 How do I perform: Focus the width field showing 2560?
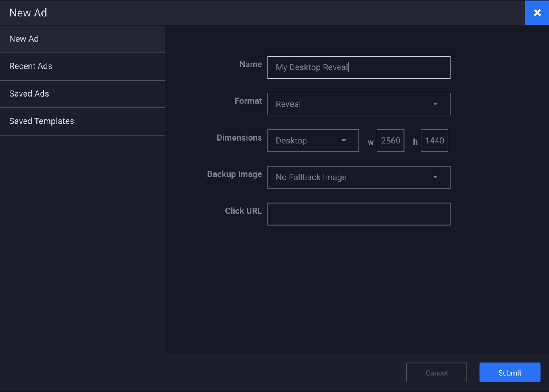point(390,141)
